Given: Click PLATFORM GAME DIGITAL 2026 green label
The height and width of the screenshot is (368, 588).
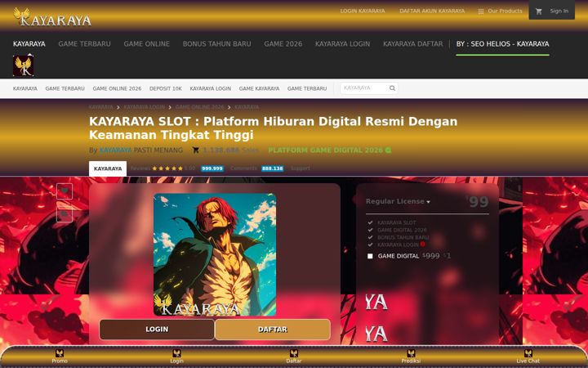Looking at the screenshot, I should pyautogui.click(x=325, y=150).
